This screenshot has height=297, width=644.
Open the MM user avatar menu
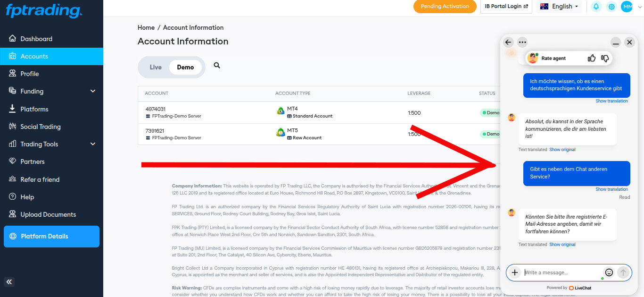coord(627,7)
